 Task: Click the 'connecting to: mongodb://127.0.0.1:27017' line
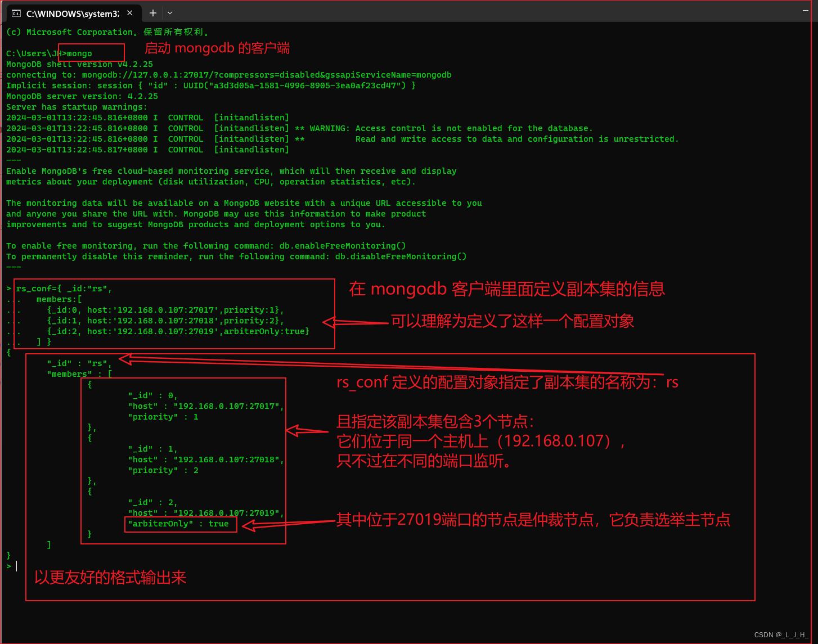tap(229, 75)
